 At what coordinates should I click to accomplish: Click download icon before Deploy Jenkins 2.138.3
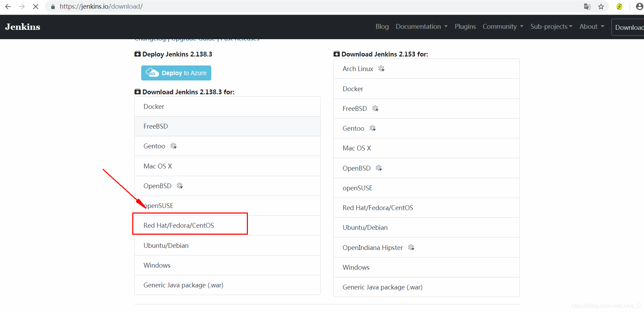[137, 54]
